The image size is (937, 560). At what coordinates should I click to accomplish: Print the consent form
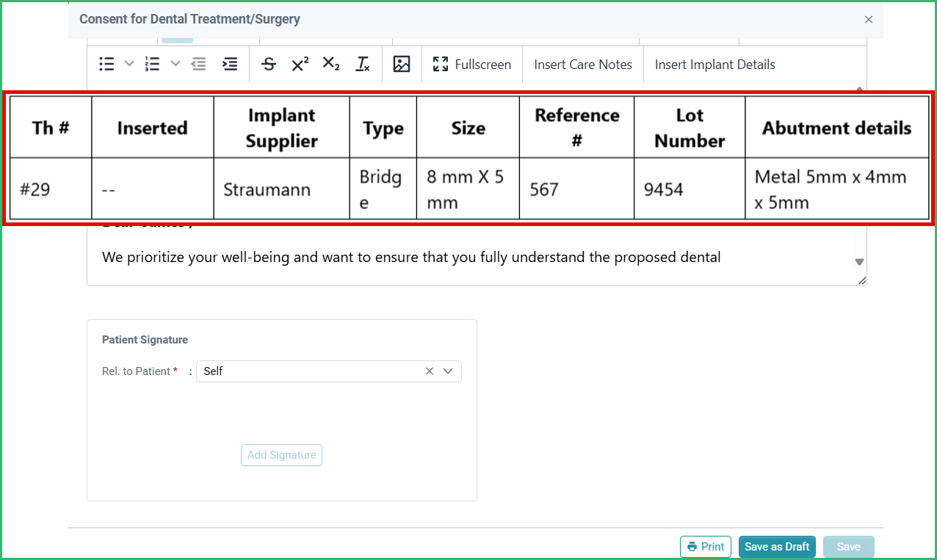point(706,547)
